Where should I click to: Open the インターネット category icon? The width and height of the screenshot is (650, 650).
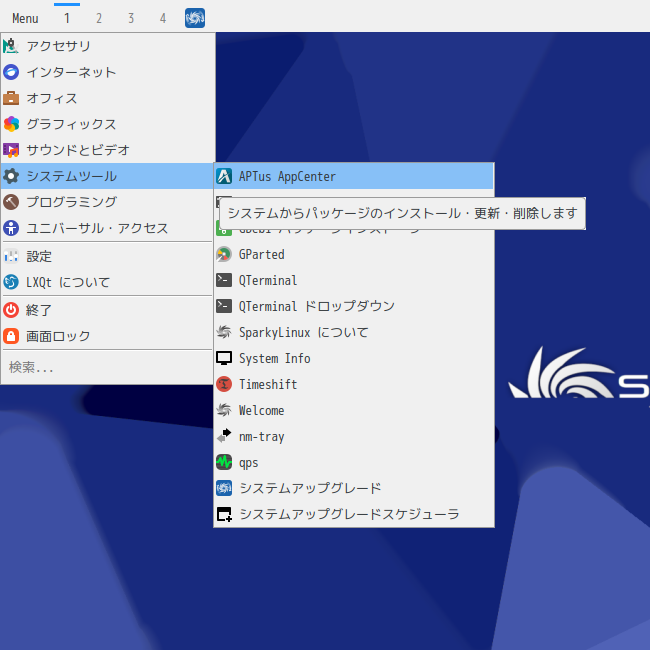point(11,72)
